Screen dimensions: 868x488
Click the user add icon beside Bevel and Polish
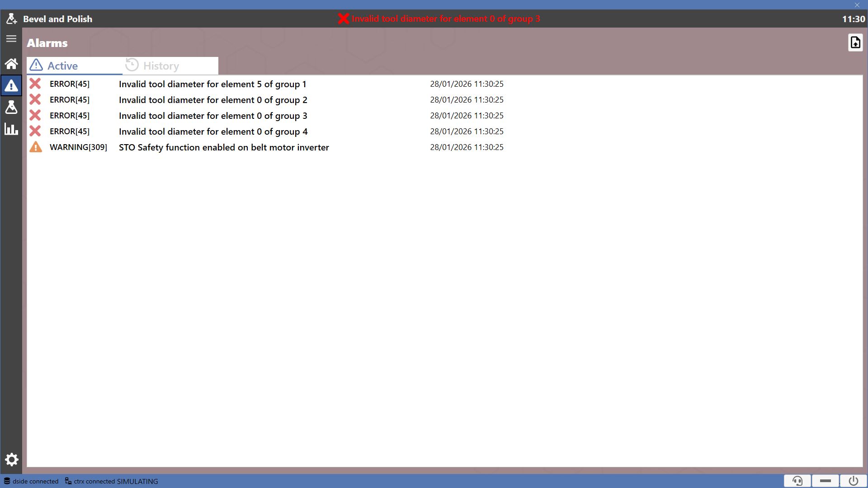12,19
